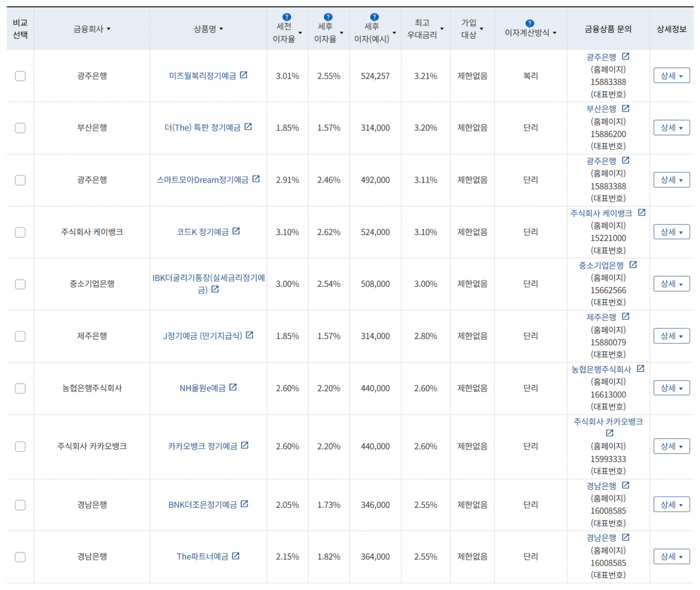Open 더(The) 특판 정기예금 product link
700x590 pixels.
pyautogui.click(x=203, y=128)
